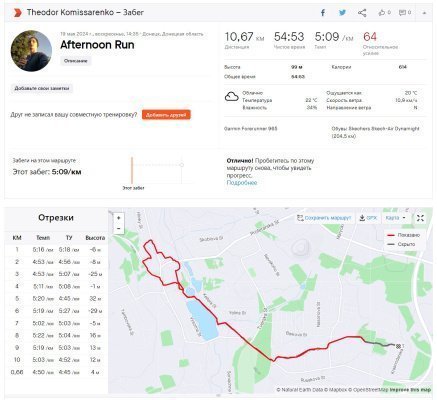Click the Сохранить маршрут button

click(x=324, y=218)
